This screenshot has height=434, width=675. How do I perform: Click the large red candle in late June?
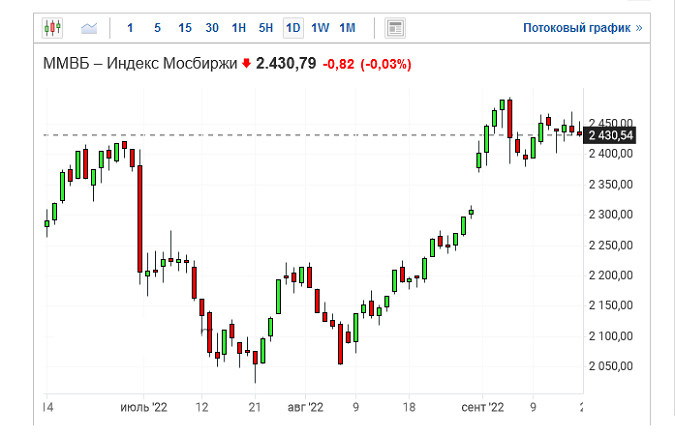tap(140, 218)
